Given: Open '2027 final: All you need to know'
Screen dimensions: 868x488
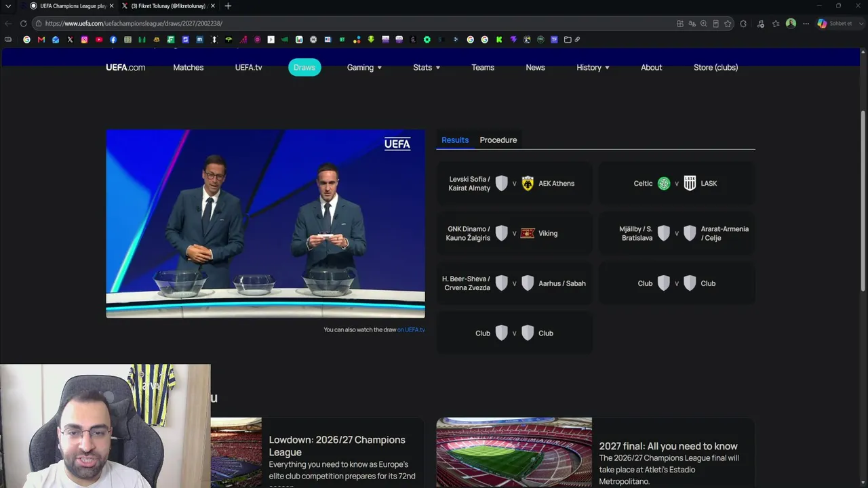Looking at the screenshot, I should point(668,446).
